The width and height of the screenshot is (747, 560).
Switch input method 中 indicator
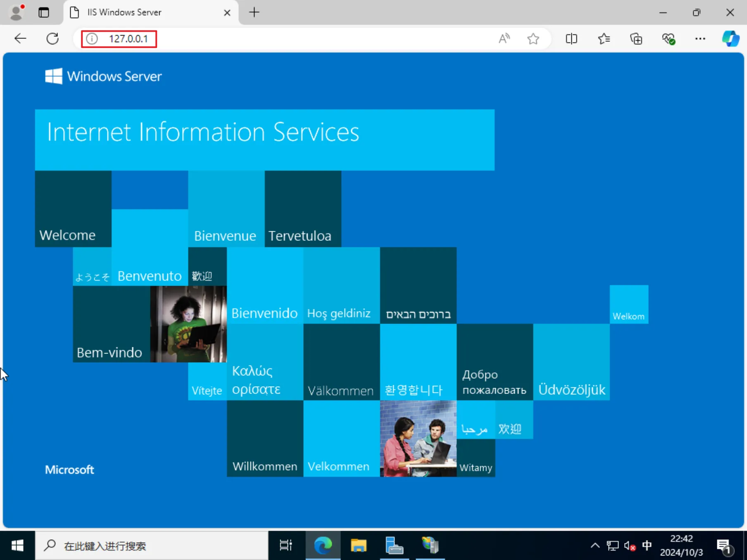(647, 546)
